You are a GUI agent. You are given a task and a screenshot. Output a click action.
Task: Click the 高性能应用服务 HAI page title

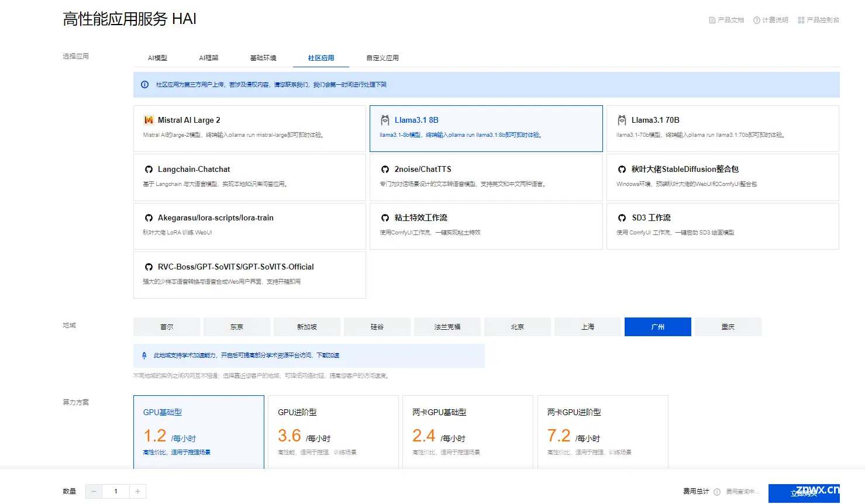coord(130,19)
